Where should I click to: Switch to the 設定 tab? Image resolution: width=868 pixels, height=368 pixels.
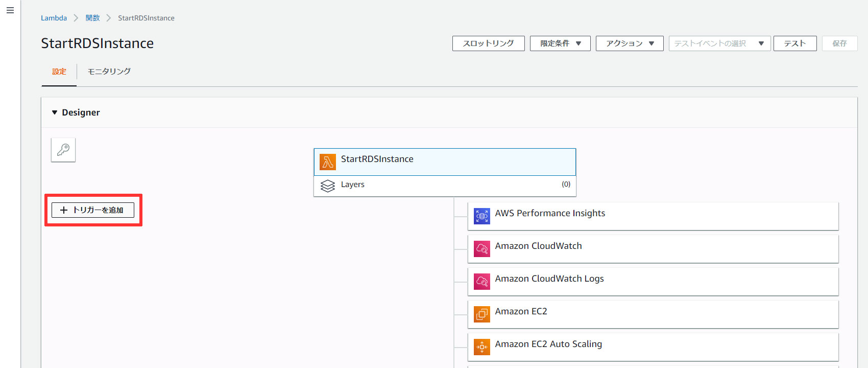[x=59, y=72]
